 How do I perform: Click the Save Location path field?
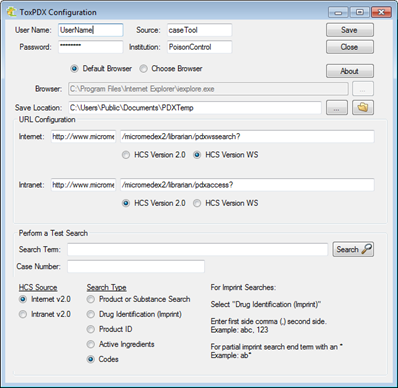[x=195, y=108]
